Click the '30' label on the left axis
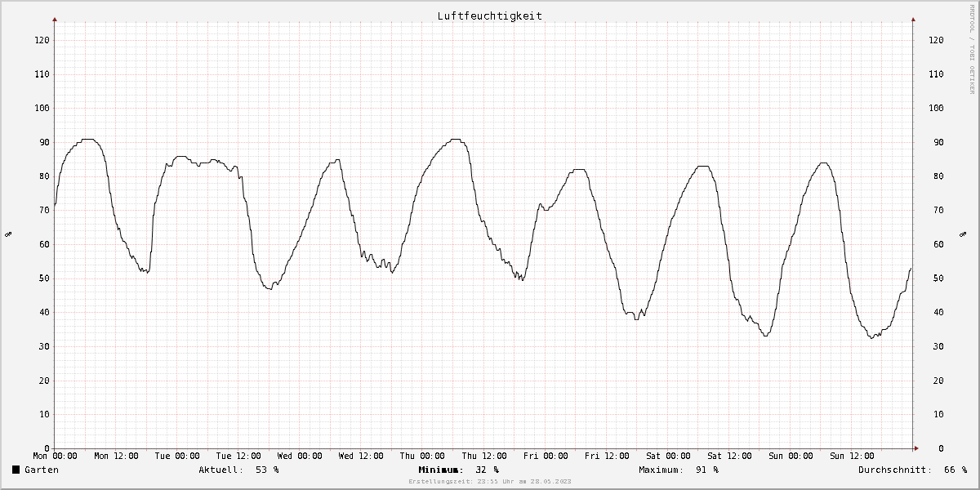The width and height of the screenshot is (980, 490). coord(43,346)
